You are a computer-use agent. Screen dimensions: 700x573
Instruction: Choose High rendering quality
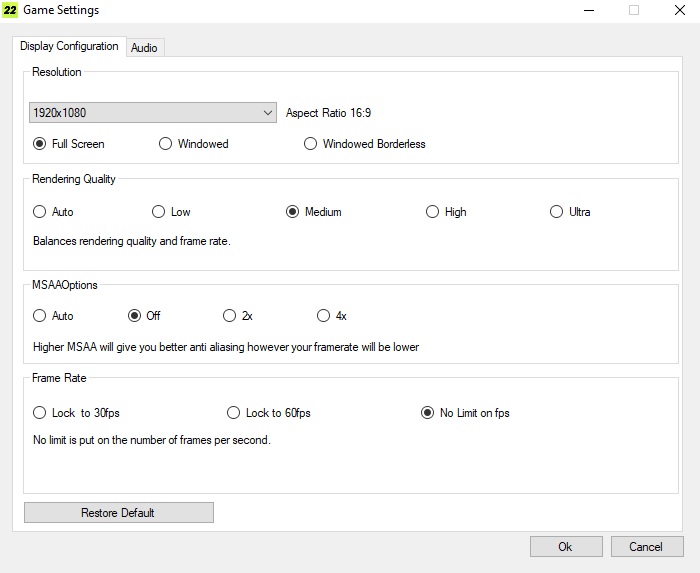(x=433, y=212)
